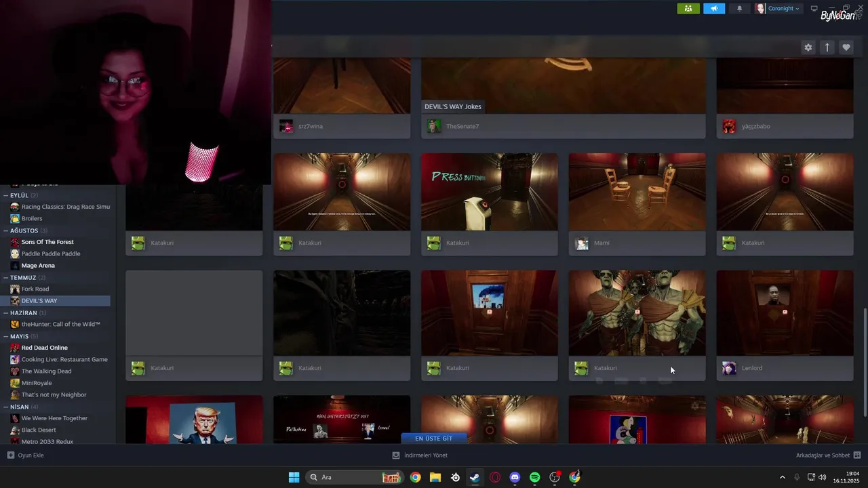Open yağızbabo's profile link
This screenshot has height=488, width=868.
click(x=755, y=126)
